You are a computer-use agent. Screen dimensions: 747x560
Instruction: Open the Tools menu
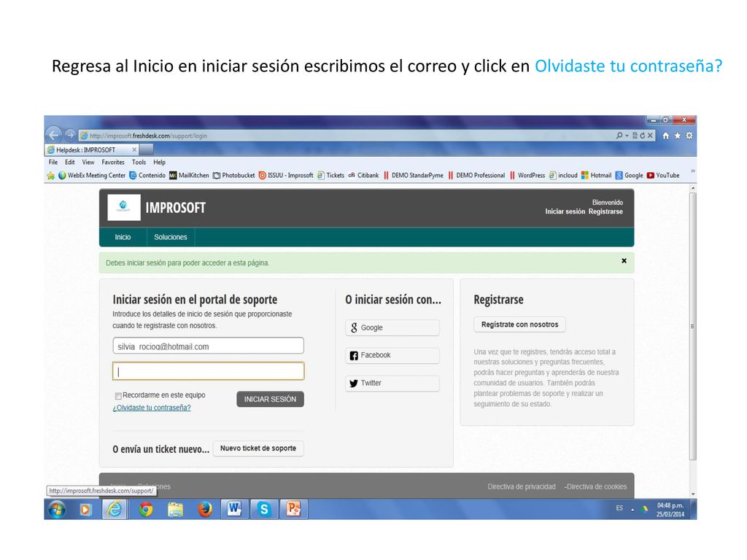click(x=139, y=163)
